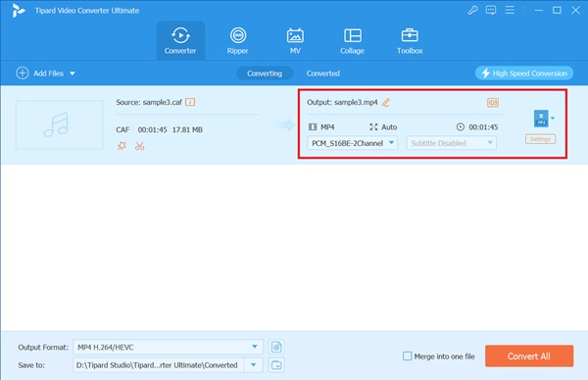Image resolution: width=588 pixels, height=380 pixels.
Task: Click the Save to path field
Action: pyautogui.click(x=158, y=365)
